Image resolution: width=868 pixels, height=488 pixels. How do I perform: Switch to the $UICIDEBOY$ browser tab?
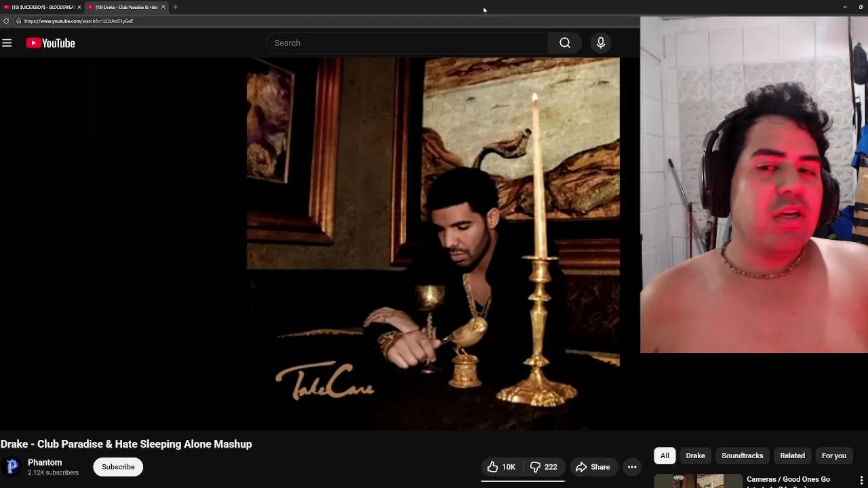click(42, 7)
